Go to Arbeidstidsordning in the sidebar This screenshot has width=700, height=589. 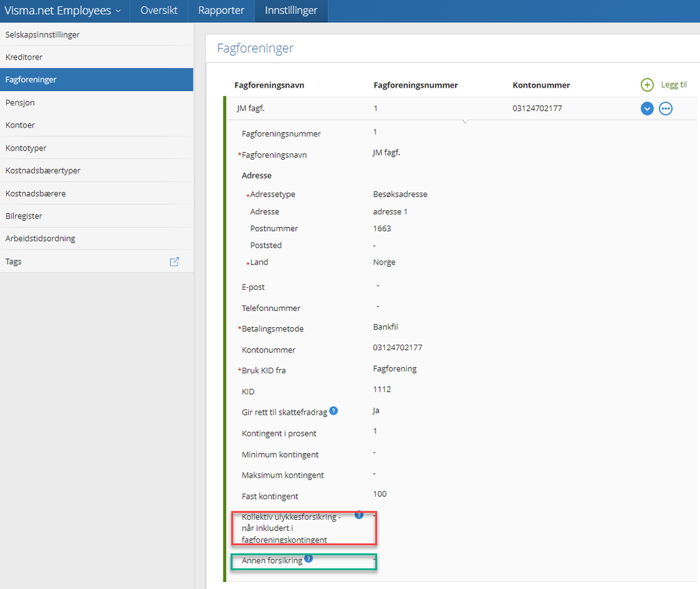pyautogui.click(x=97, y=238)
